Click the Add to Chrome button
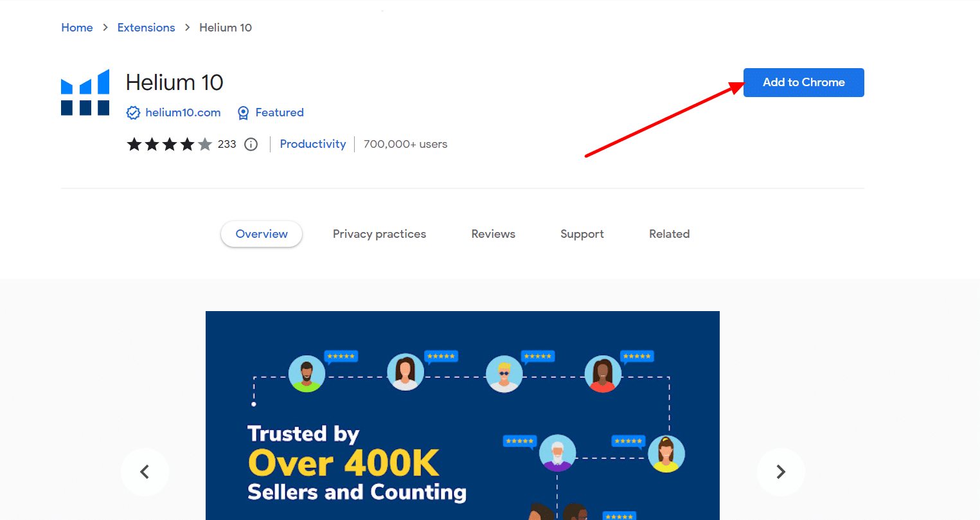The width and height of the screenshot is (980, 520). (x=803, y=82)
